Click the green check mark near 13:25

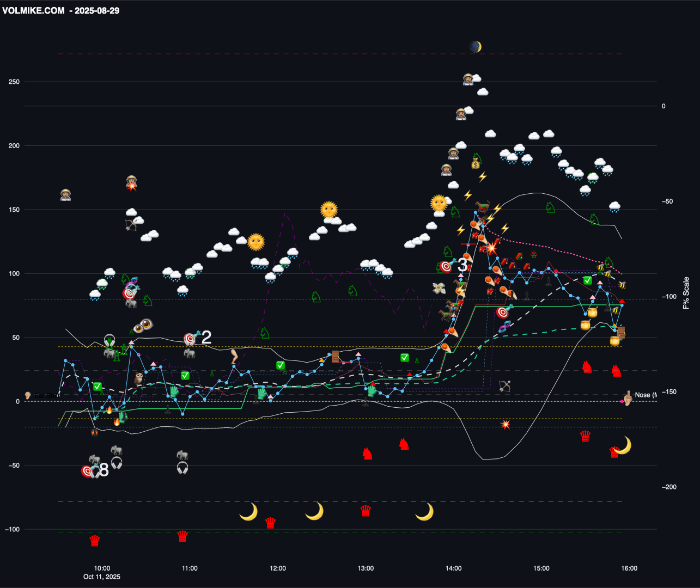coord(405,358)
